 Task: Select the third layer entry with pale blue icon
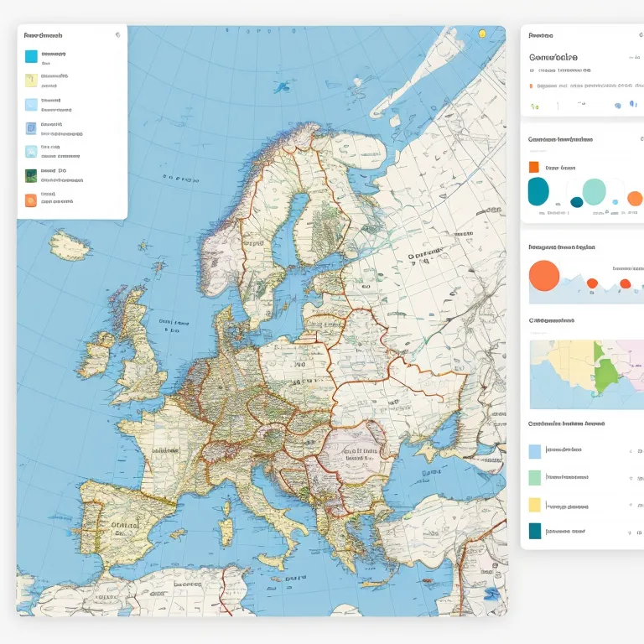click(31, 105)
